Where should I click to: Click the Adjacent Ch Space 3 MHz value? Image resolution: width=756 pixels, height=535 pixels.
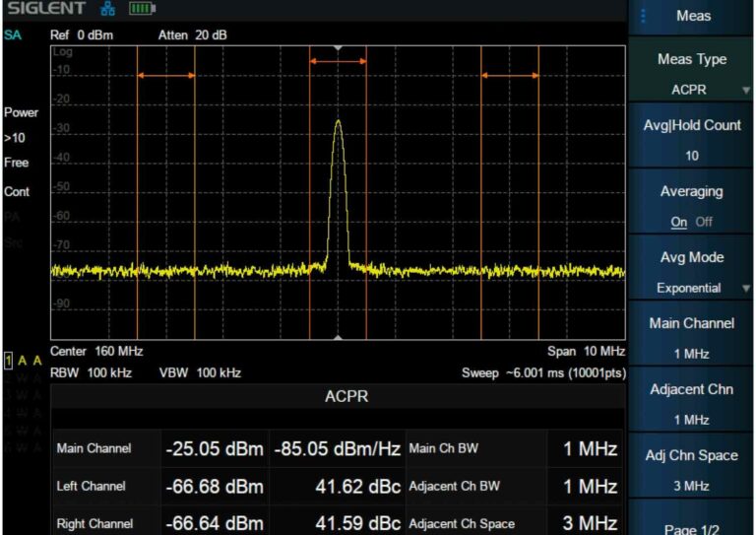click(x=591, y=523)
